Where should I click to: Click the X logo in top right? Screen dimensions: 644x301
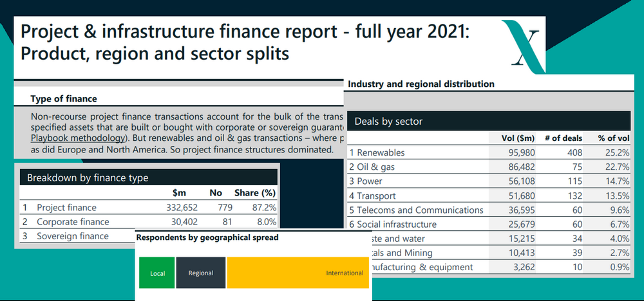522,44
